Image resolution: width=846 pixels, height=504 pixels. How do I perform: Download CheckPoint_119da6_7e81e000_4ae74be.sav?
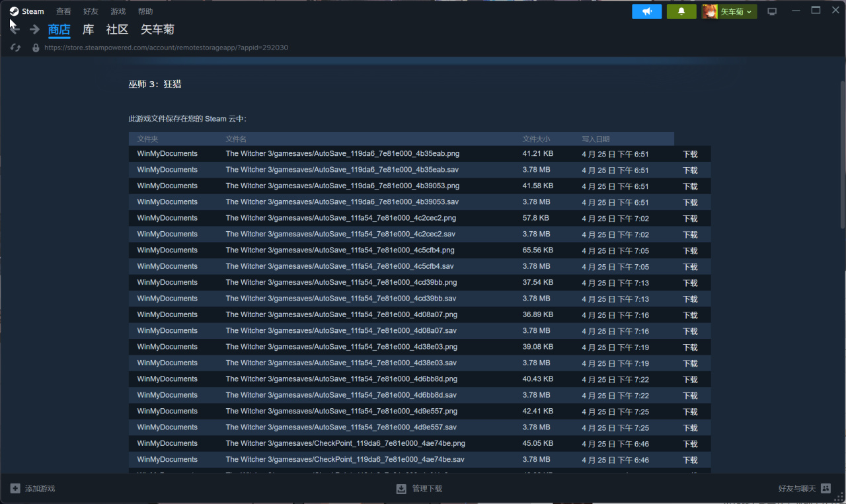[x=690, y=460]
